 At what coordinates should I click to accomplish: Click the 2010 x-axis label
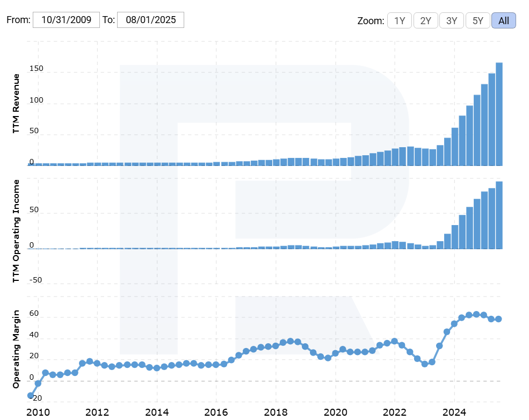(38, 412)
